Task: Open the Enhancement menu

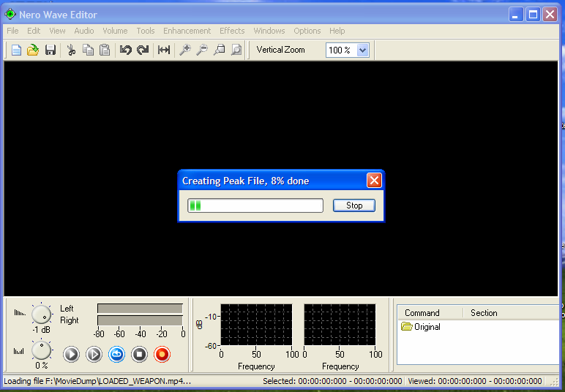Action: click(187, 31)
